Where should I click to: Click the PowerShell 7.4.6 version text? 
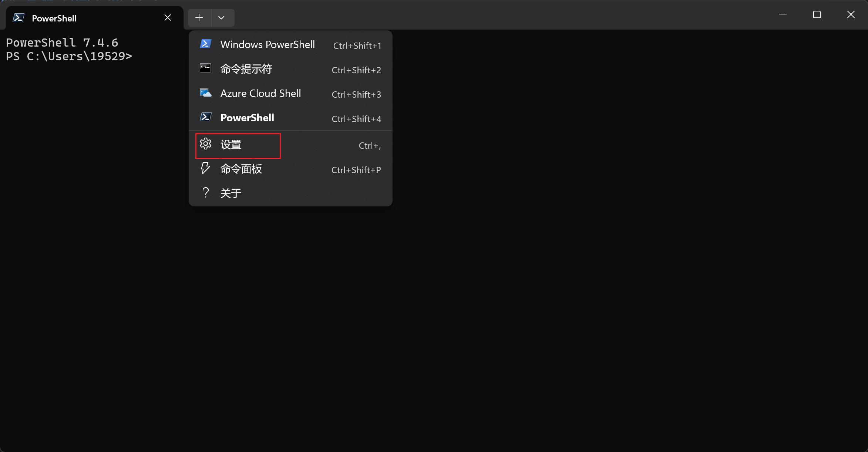pyautogui.click(x=62, y=43)
